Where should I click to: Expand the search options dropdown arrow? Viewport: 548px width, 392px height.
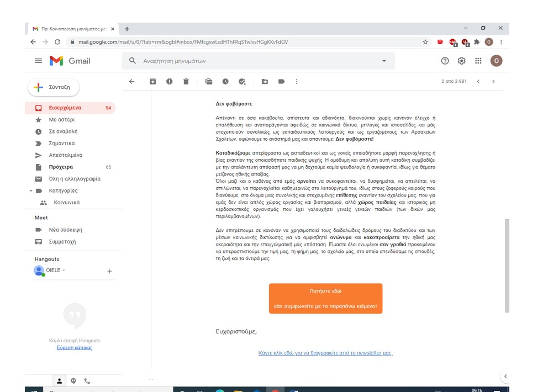point(384,61)
